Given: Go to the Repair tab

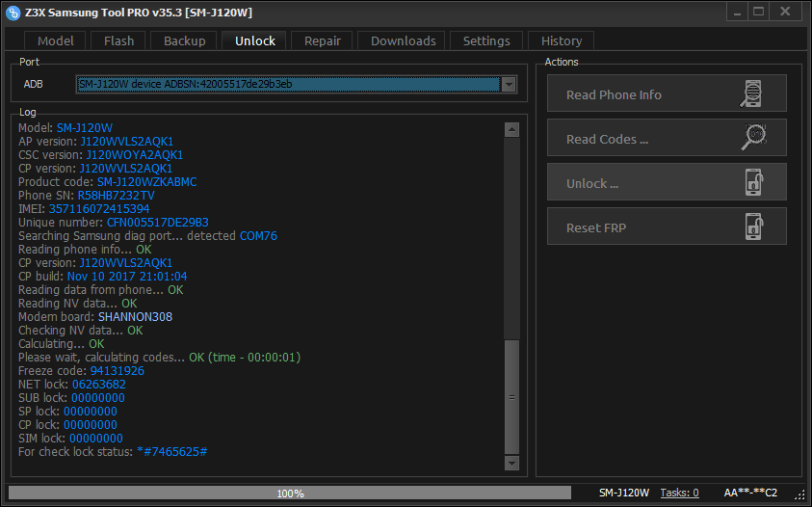Looking at the screenshot, I should coord(322,40).
